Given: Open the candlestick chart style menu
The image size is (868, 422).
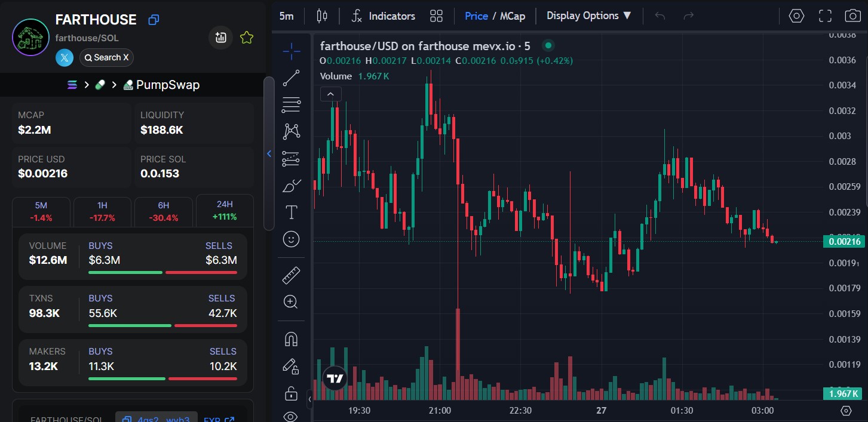Looking at the screenshot, I should tap(322, 16).
